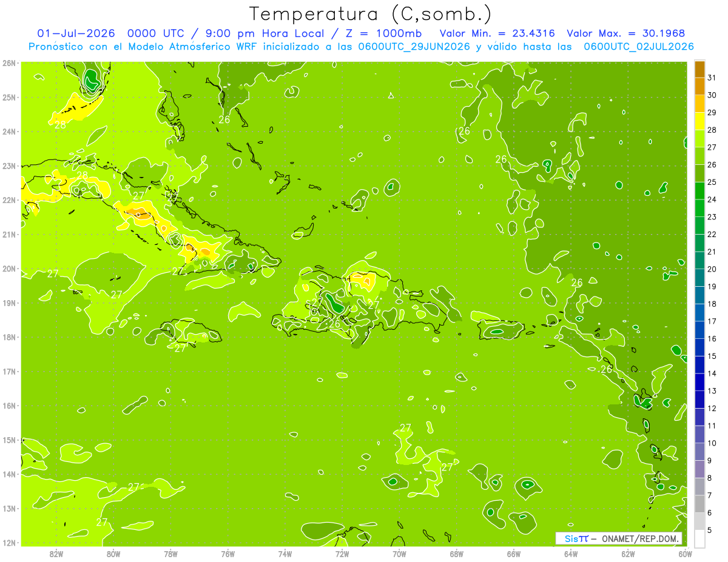Click the '78W' longitude axis label
Image resolution: width=728 pixels, height=562 pixels.
pyautogui.click(x=170, y=554)
